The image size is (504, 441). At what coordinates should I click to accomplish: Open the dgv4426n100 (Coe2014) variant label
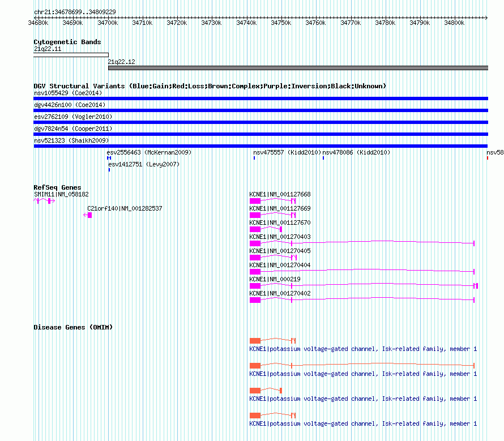click(70, 105)
